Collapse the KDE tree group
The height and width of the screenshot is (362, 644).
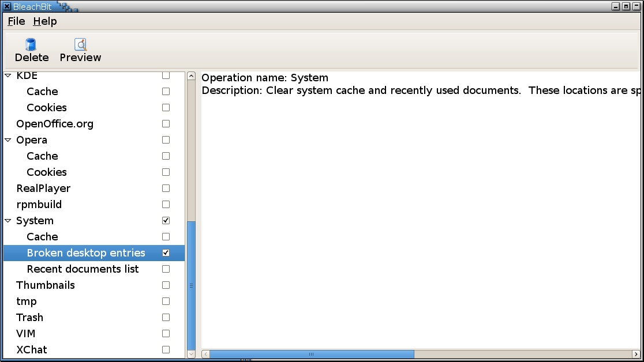(8, 76)
